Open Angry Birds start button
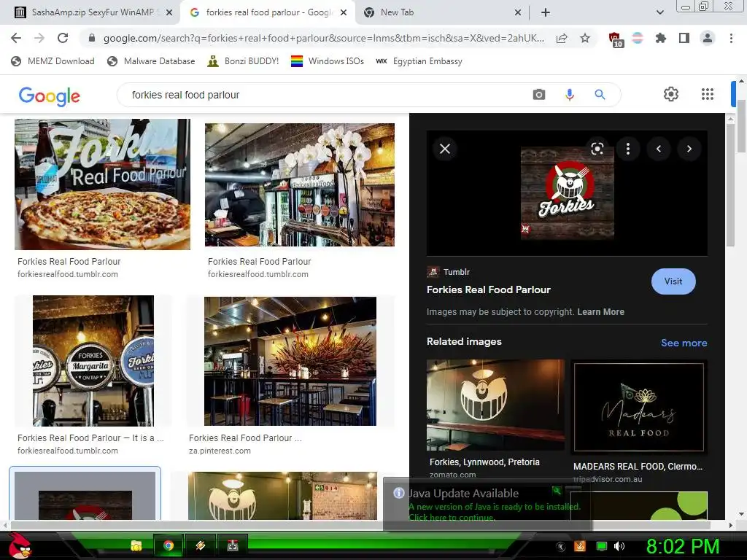Screen dimensions: 747x560 19,545
